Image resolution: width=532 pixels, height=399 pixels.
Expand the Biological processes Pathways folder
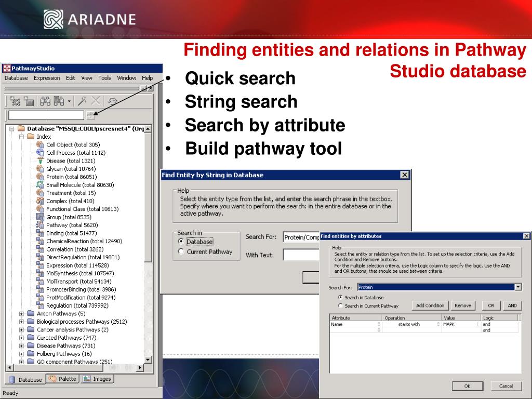click(21, 322)
